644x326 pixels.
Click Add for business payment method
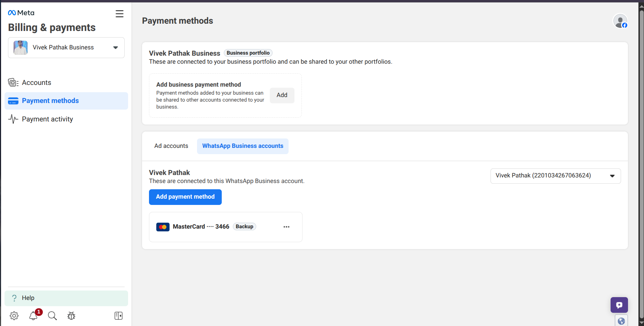282,95
